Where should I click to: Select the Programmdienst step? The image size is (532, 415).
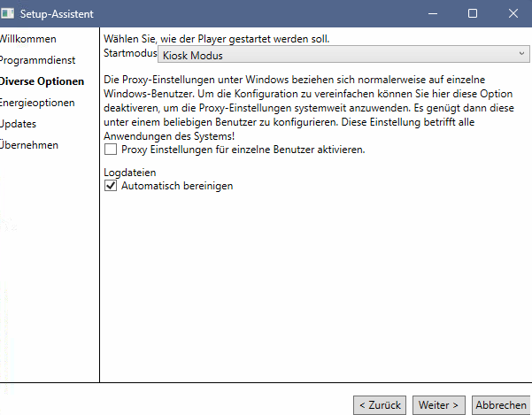(37, 60)
